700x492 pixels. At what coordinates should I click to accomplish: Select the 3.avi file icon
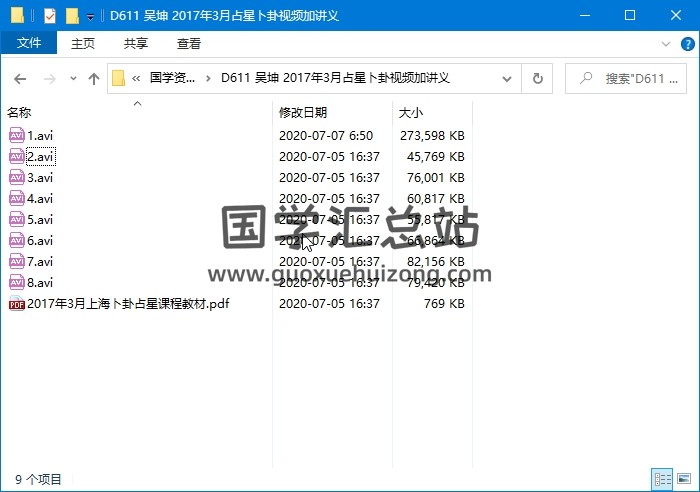17,177
